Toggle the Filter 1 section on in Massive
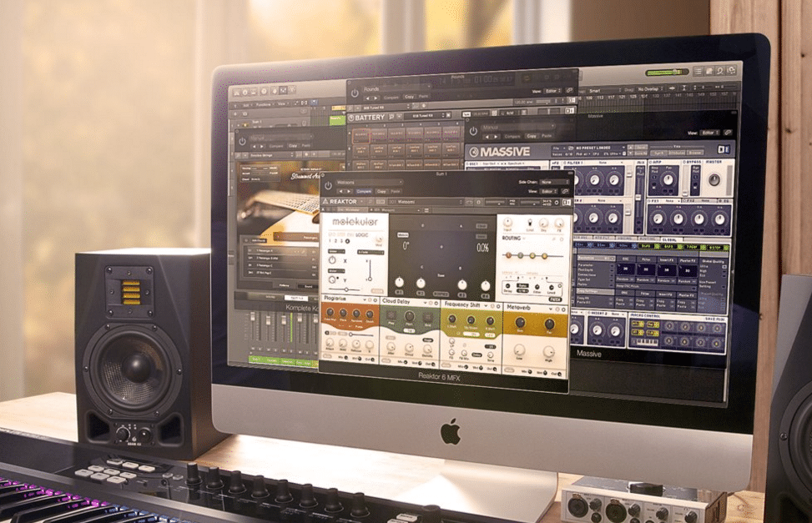Image resolution: width=812 pixels, height=523 pixels. click(564, 163)
